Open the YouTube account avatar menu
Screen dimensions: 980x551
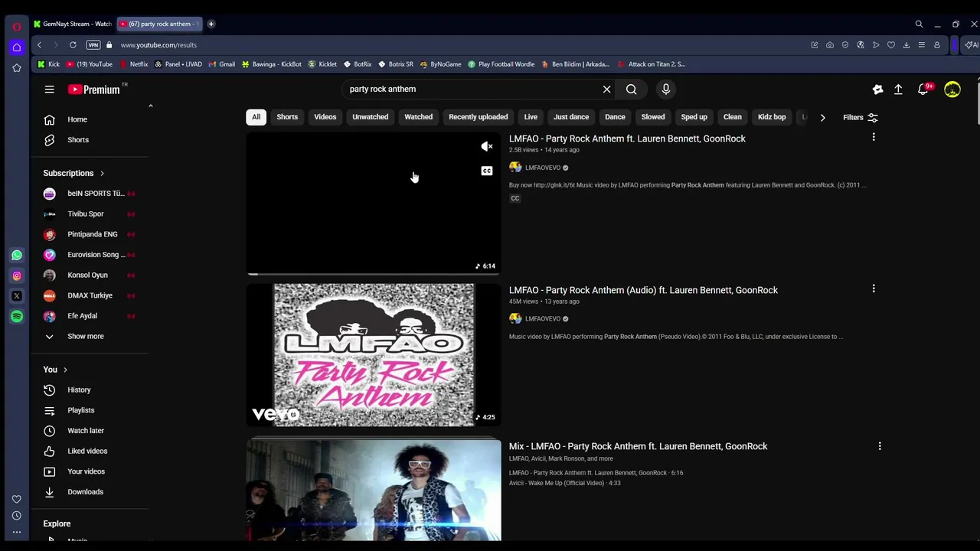[952, 90]
